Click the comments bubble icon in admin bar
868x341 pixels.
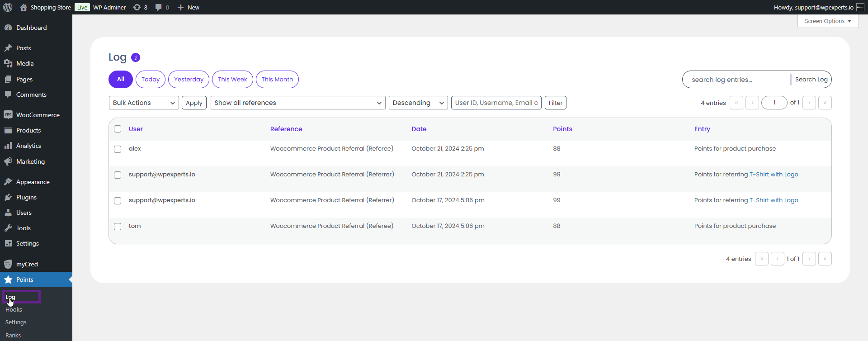click(158, 7)
